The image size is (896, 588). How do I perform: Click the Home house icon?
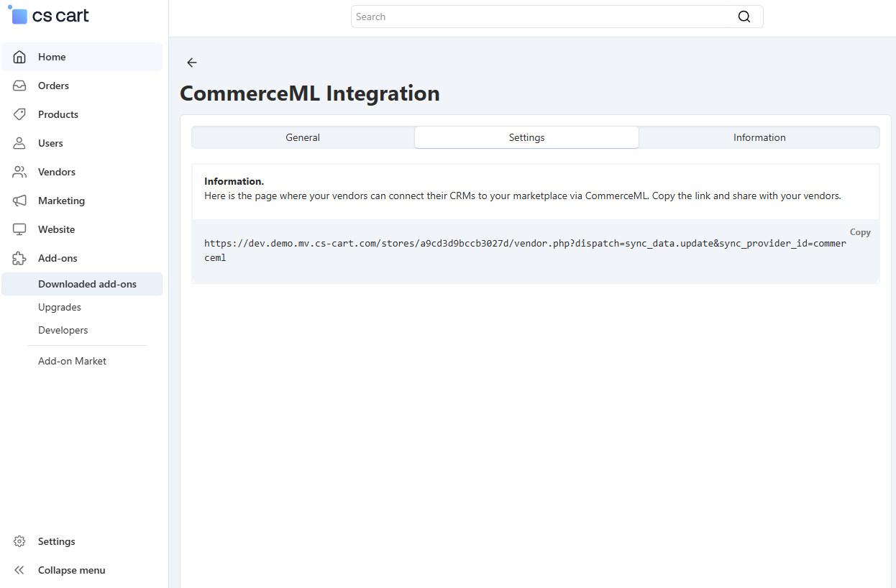[19, 57]
